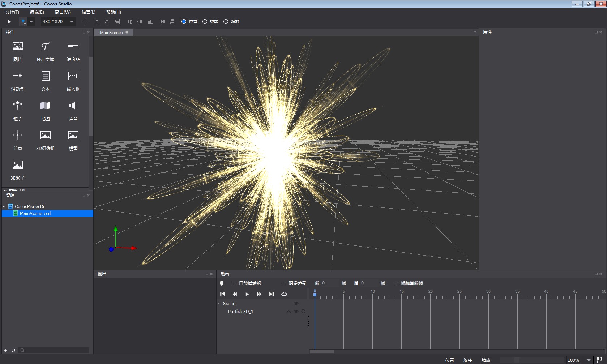Click the 后 frame count input field

(369, 283)
